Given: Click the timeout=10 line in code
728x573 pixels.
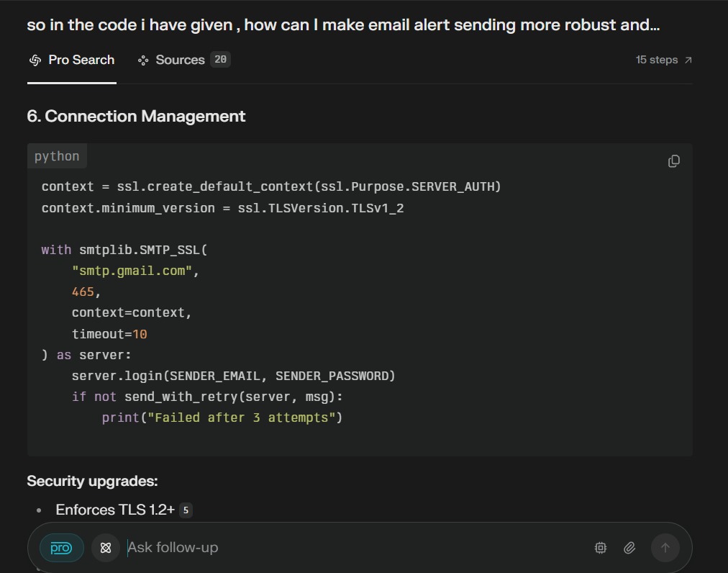Looking at the screenshot, I should point(109,334).
